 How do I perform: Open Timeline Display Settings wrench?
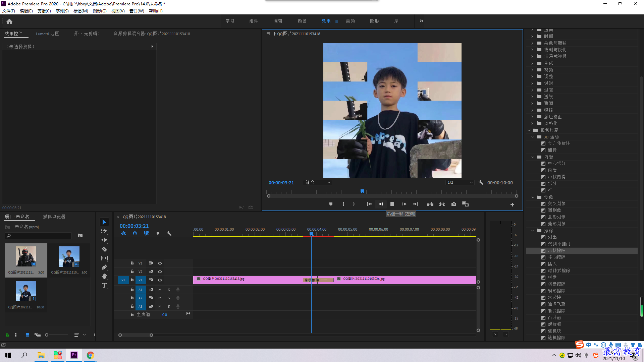(x=169, y=233)
